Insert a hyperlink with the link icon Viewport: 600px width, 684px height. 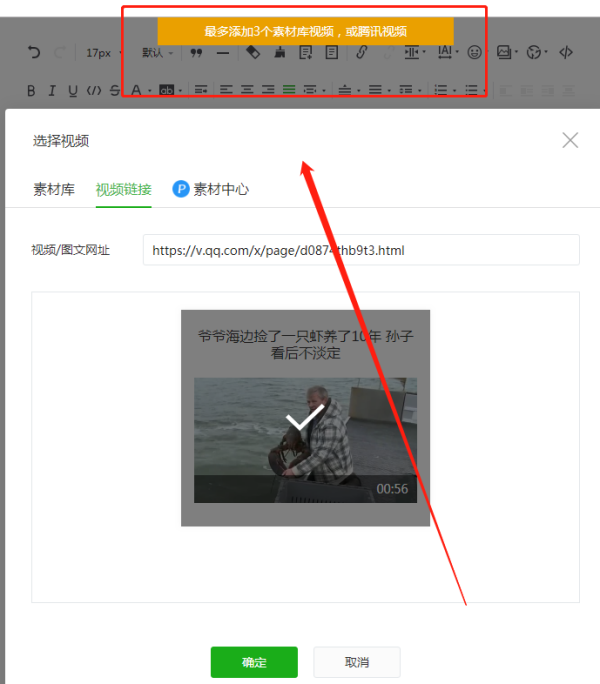361,52
